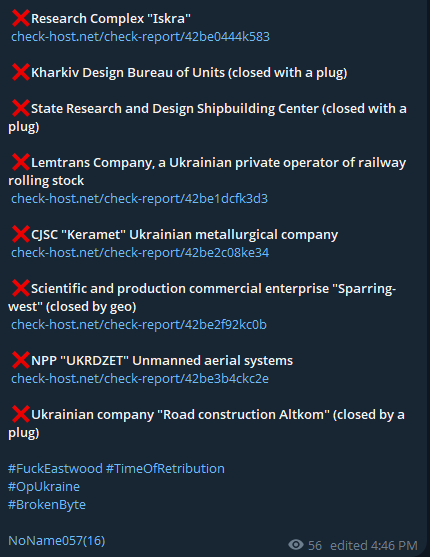This screenshot has width=430, height=557.
Task: Open check-report link 42be0444k583 under Iskra
Action: [140, 37]
